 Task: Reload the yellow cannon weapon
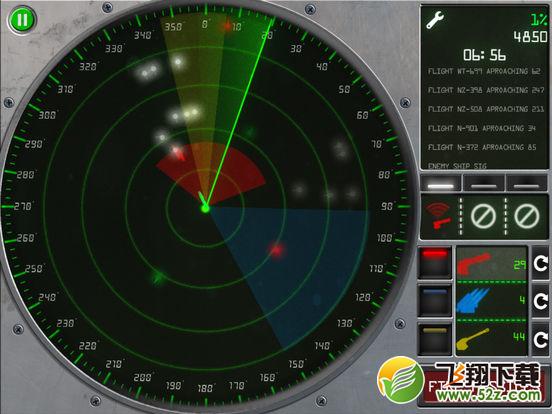(540, 339)
